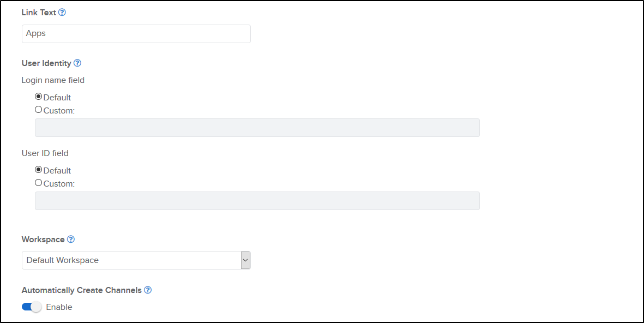
Task: Open the User Identity help tooltip icon
Action: coord(77,63)
